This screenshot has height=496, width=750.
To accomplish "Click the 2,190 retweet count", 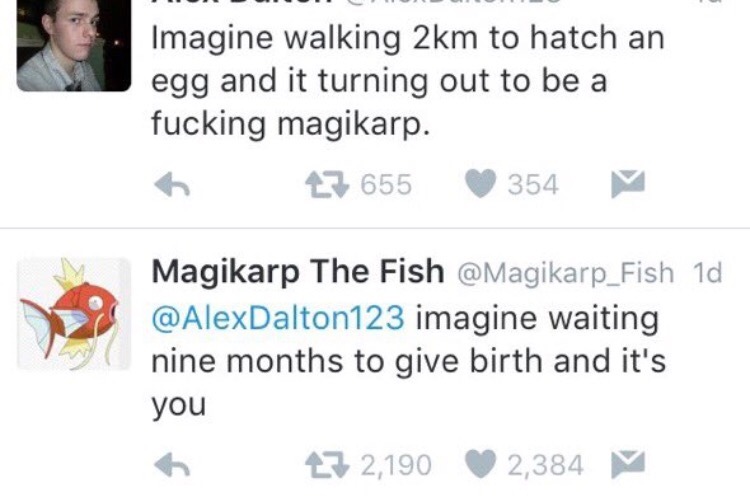I will 398,464.
